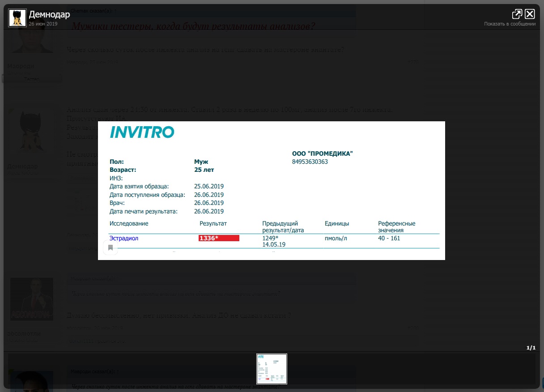
Task: Click Демнодар's avatar picture
Action: tap(17, 18)
